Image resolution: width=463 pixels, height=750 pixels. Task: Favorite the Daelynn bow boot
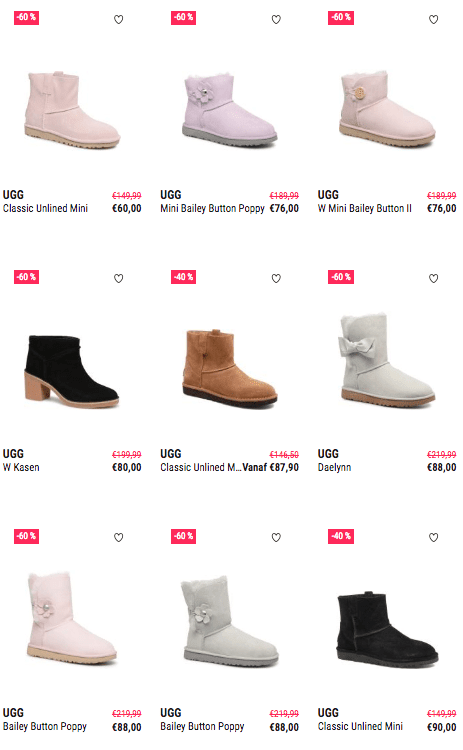pyautogui.click(x=433, y=278)
